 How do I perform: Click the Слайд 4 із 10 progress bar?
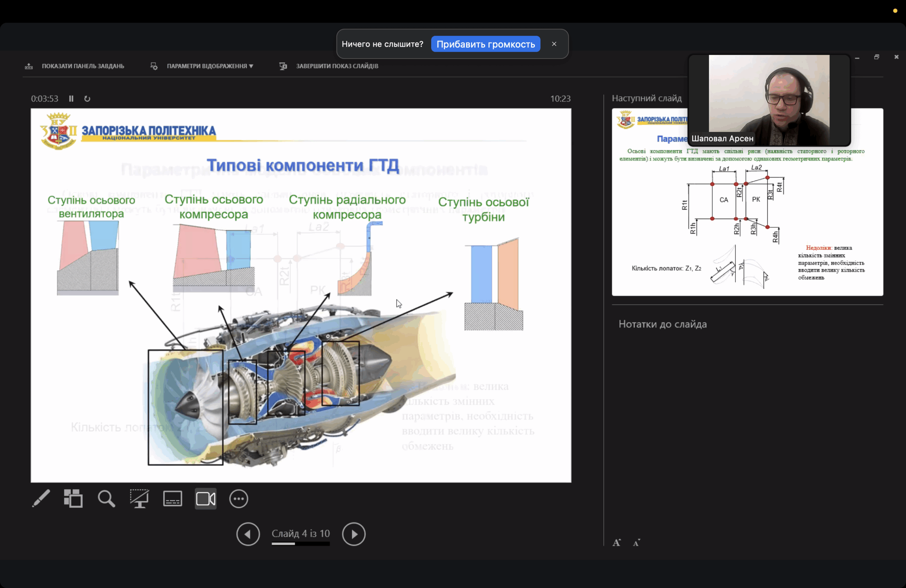pos(300,543)
